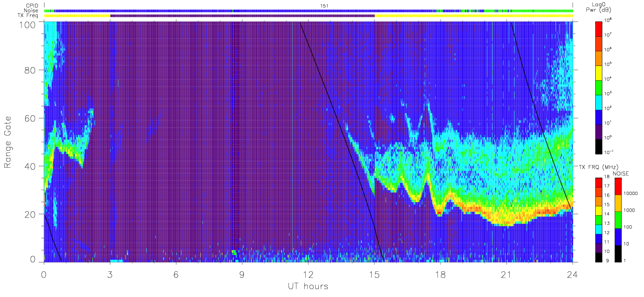
Task: Click the CPID value '151'
Action: point(324,5)
